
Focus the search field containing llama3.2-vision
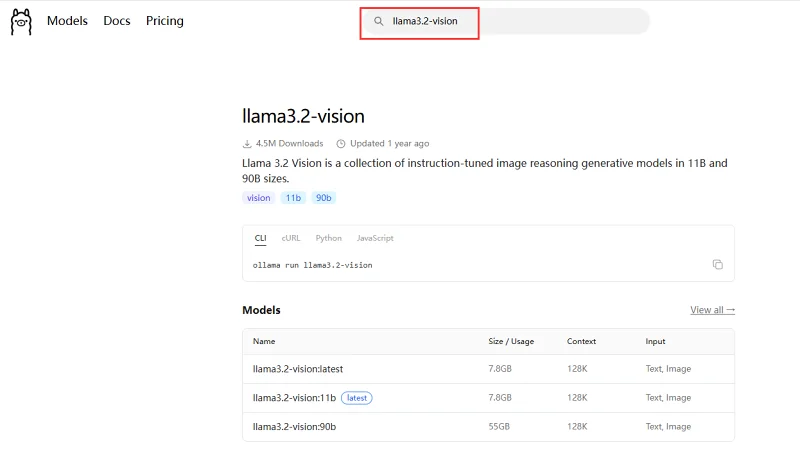505,21
